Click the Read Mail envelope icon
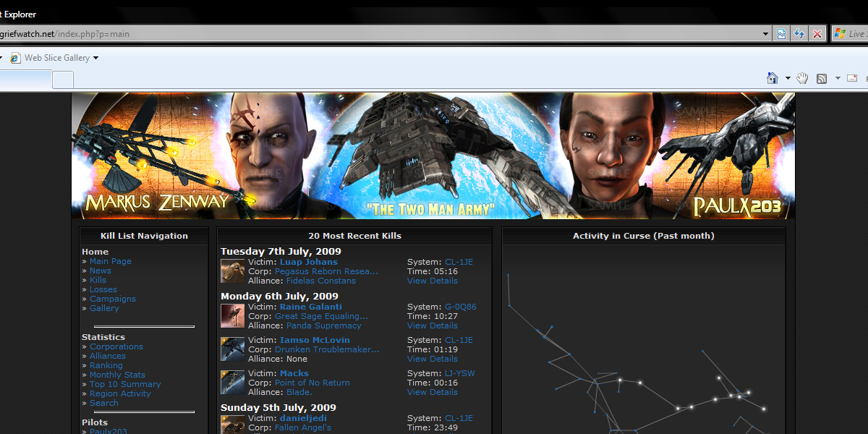The image size is (868, 434). click(852, 78)
